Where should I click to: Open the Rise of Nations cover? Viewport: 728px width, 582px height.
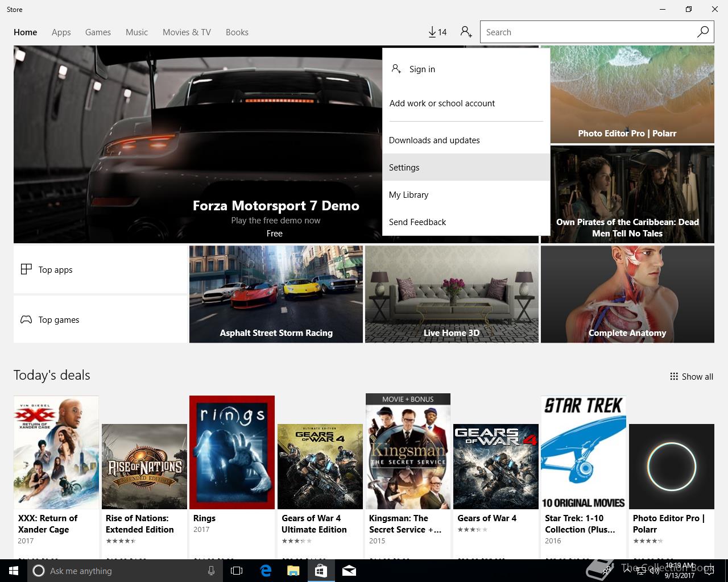tap(144, 467)
